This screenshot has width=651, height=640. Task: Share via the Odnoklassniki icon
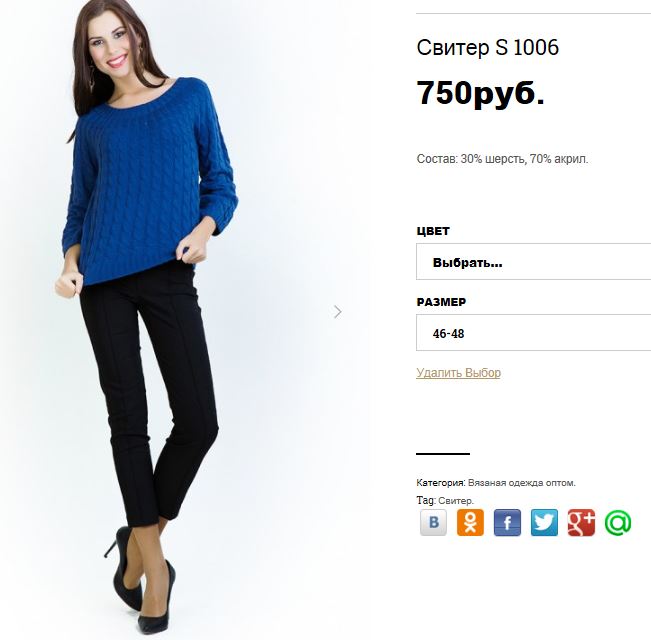pyautogui.click(x=470, y=522)
